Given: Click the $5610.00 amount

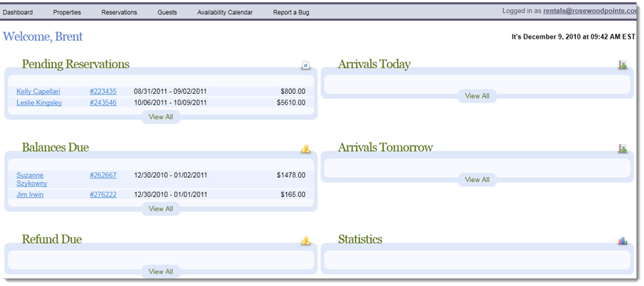Looking at the screenshot, I should tap(291, 103).
